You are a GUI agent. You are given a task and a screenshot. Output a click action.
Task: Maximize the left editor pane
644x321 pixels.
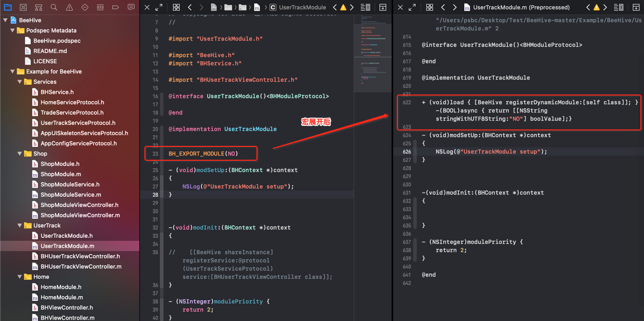[x=159, y=7]
